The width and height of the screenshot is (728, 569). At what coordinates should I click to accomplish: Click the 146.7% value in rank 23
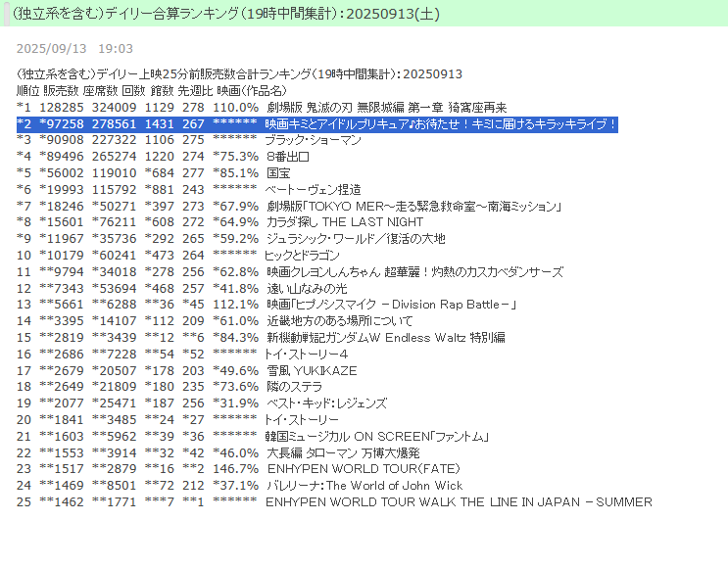[x=235, y=469]
